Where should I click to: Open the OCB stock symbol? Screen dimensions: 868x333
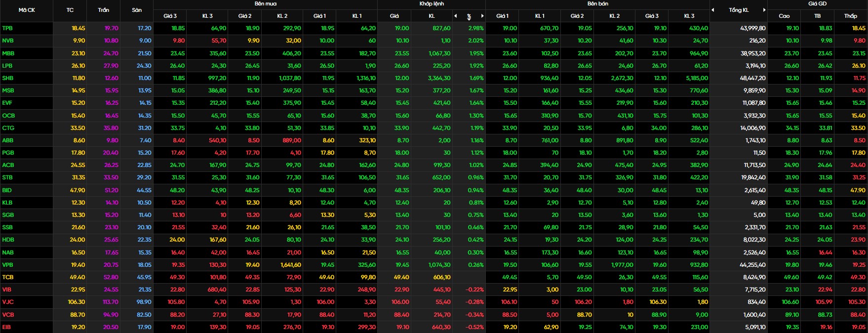pyautogui.click(x=8, y=116)
